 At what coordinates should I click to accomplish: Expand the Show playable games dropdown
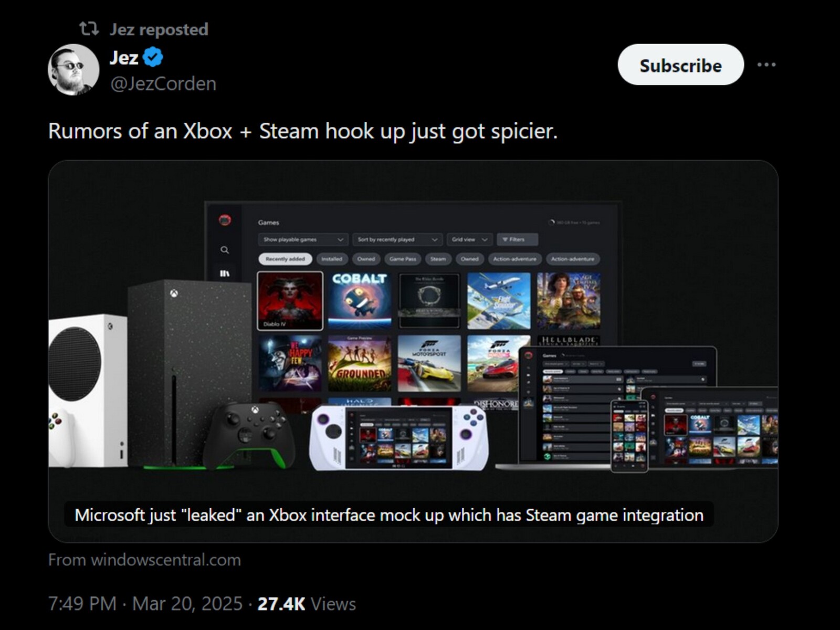[x=303, y=239]
